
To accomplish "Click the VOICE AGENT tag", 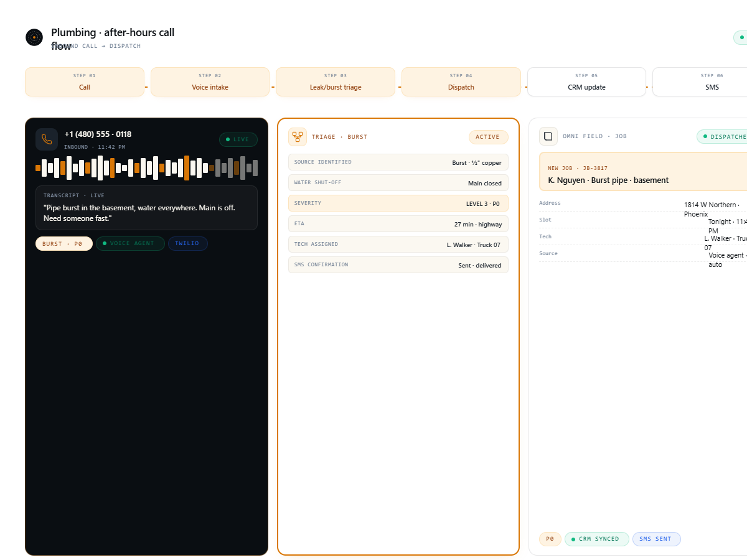I will 130,243.
